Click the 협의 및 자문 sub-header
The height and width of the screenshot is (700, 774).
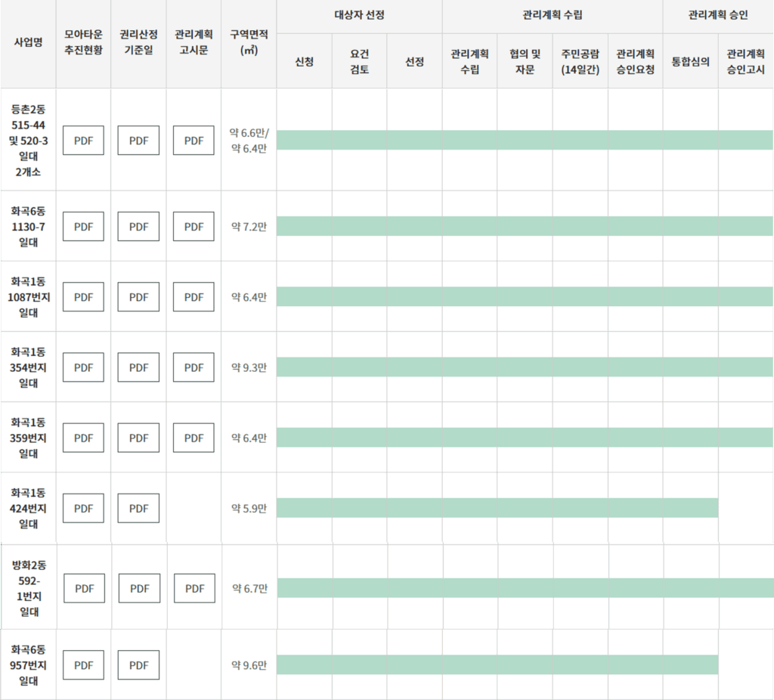(x=525, y=62)
